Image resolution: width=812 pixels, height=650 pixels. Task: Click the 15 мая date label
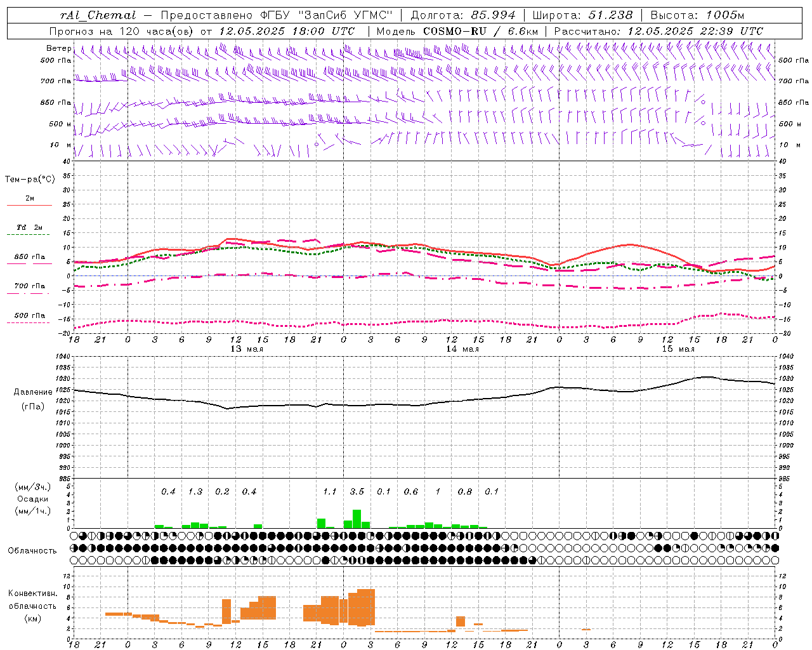click(x=678, y=349)
